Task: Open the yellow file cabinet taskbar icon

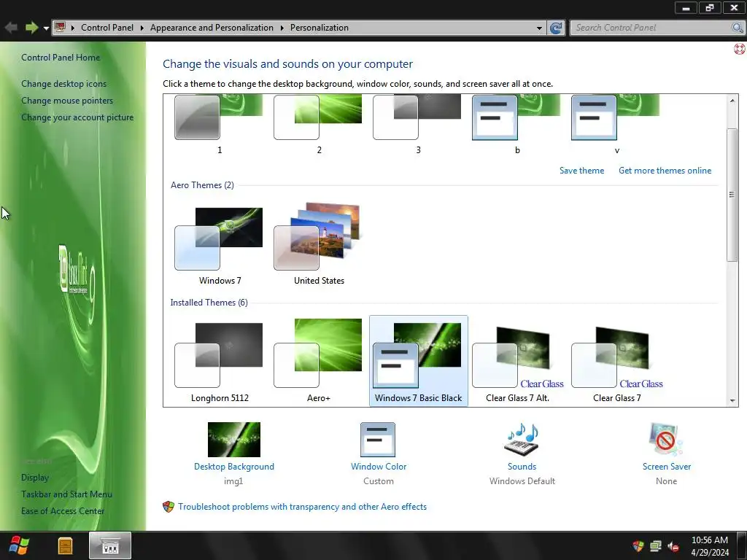Action: (65, 545)
